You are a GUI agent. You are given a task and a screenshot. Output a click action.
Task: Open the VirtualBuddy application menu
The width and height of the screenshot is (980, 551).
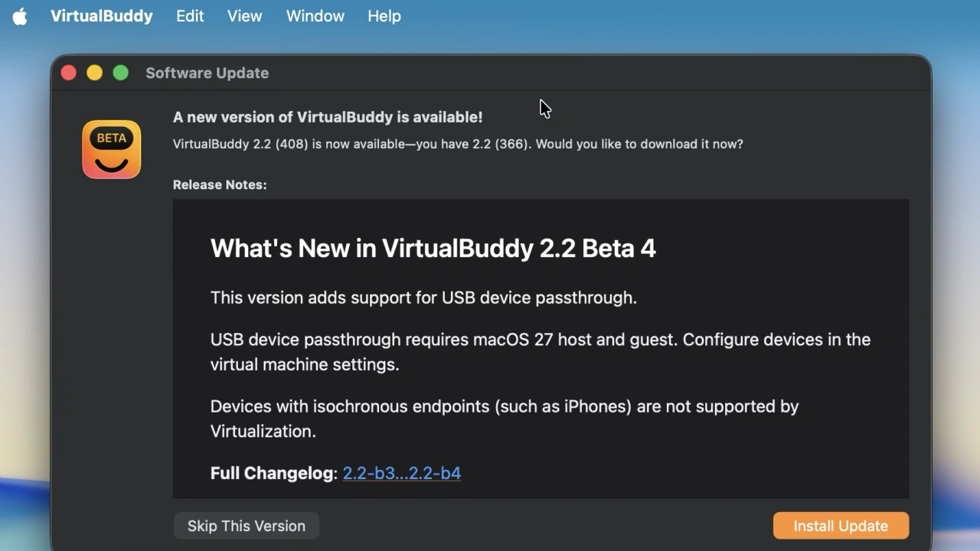(102, 16)
